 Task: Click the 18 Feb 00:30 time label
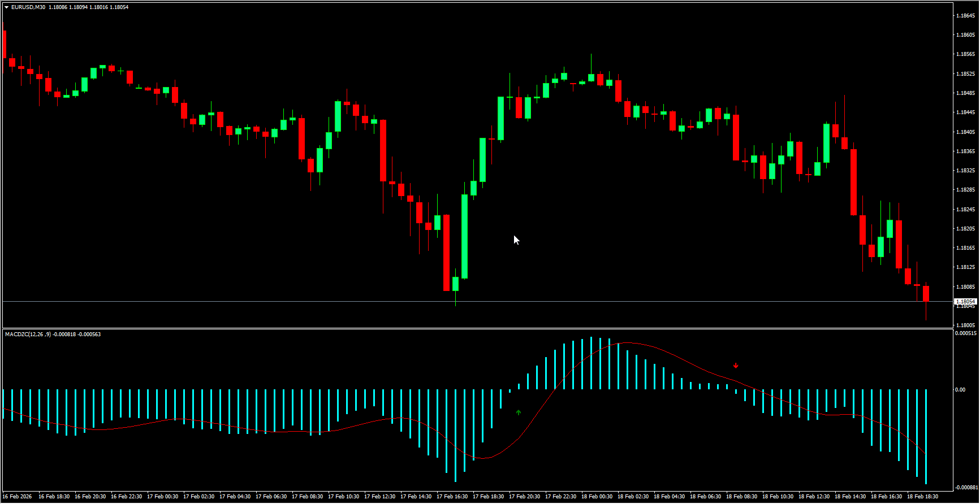pyautogui.click(x=597, y=497)
